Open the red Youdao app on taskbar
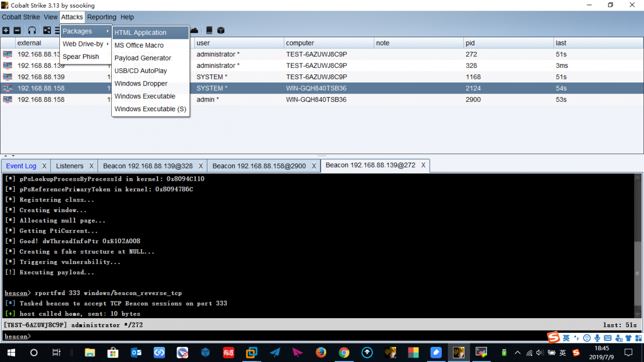The image size is (644, 362). [x=228, y=352]
